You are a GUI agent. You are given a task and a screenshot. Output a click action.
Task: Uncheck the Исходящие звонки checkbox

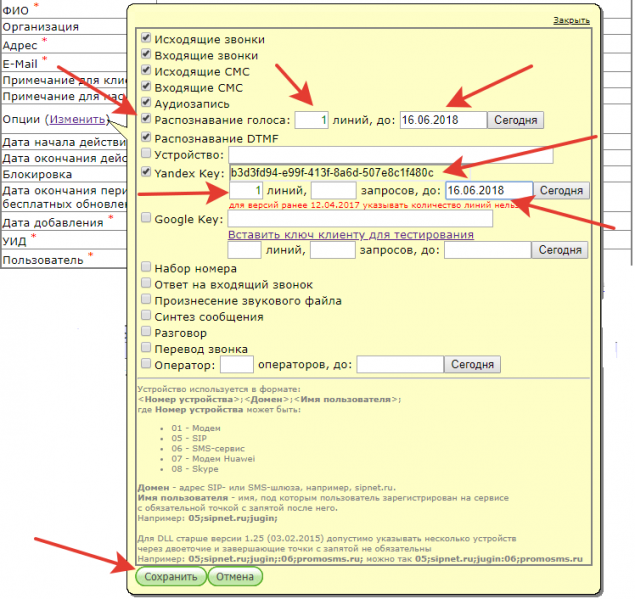click(x=146, y=38)
